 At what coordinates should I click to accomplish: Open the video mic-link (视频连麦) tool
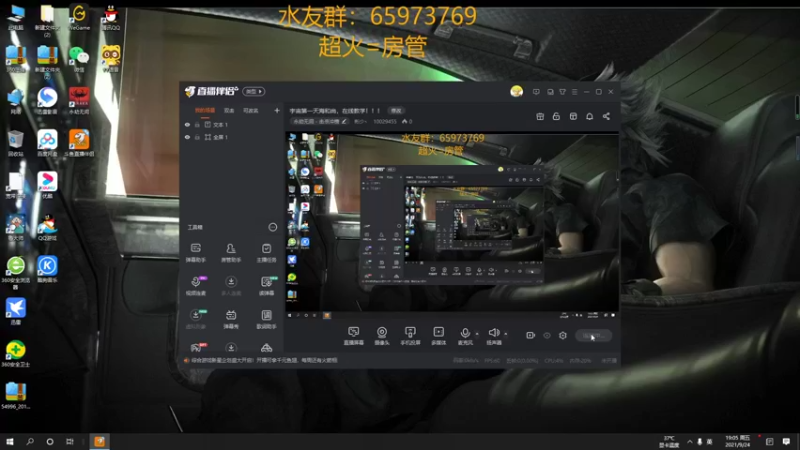(x=195, y=286)
